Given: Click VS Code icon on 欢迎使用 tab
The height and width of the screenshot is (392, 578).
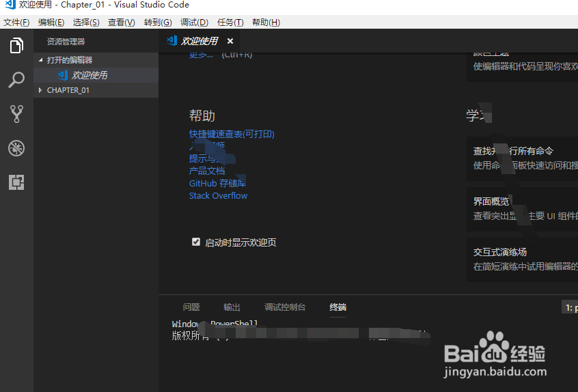Looking at the screenshot, I should [x=171, y=40].
